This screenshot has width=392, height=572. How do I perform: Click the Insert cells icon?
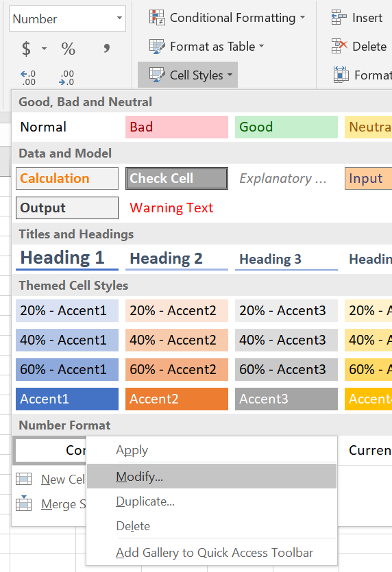point(339,17)
